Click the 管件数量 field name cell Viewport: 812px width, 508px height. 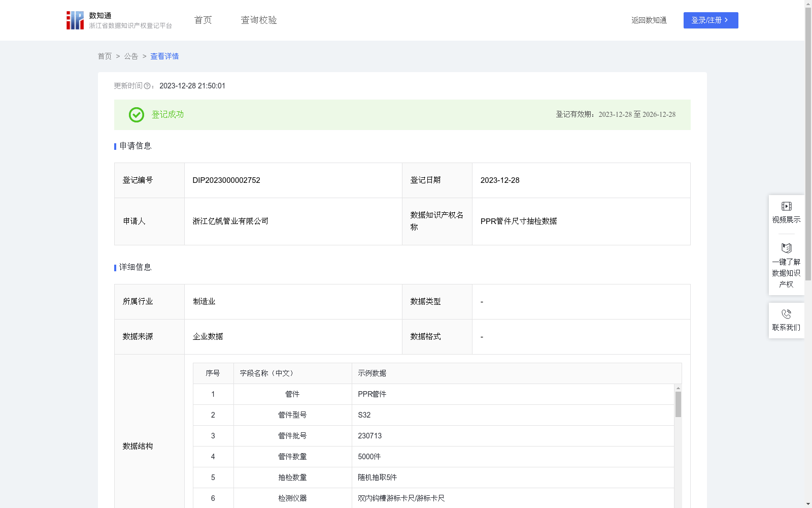292,457
